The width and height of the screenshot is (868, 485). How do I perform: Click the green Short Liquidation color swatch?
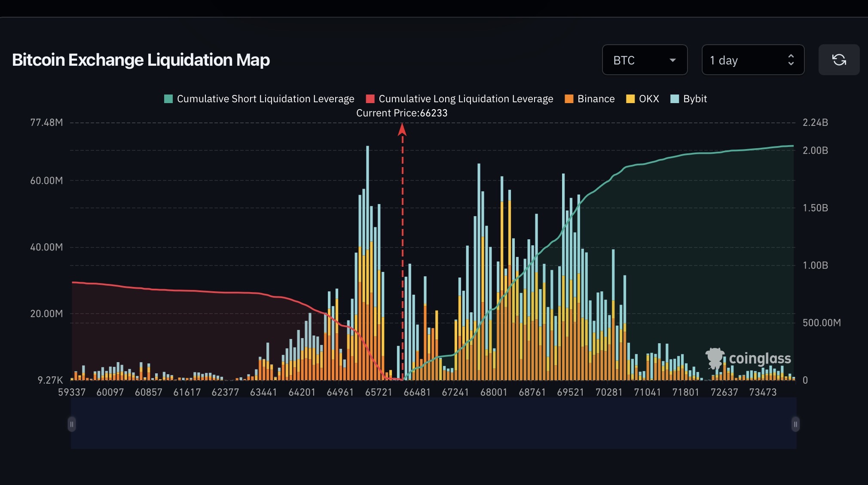point(168,99)
